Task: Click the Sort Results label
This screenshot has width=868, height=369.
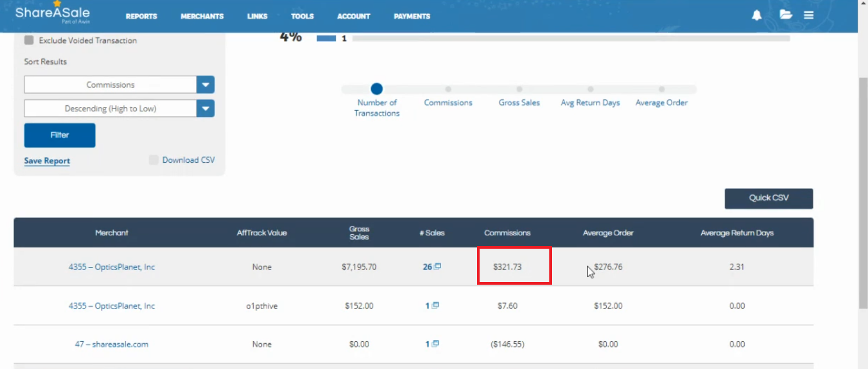Action: tap(46, 62)
